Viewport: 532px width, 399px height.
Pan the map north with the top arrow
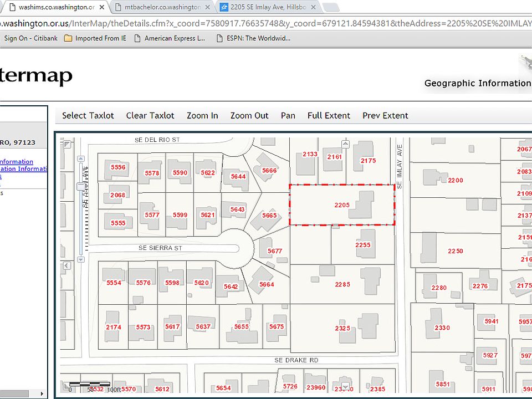345,144
